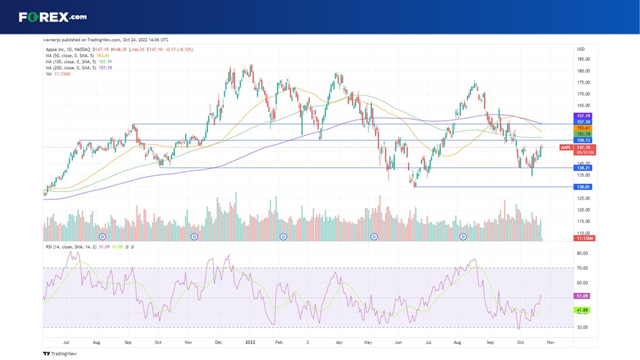Click the 185.00 price axis label

583,59
